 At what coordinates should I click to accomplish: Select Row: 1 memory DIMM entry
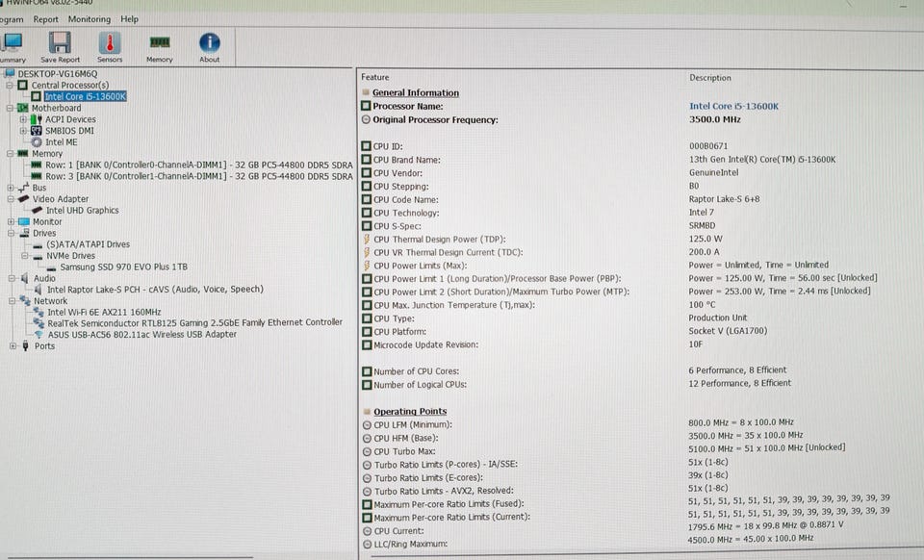198,165
